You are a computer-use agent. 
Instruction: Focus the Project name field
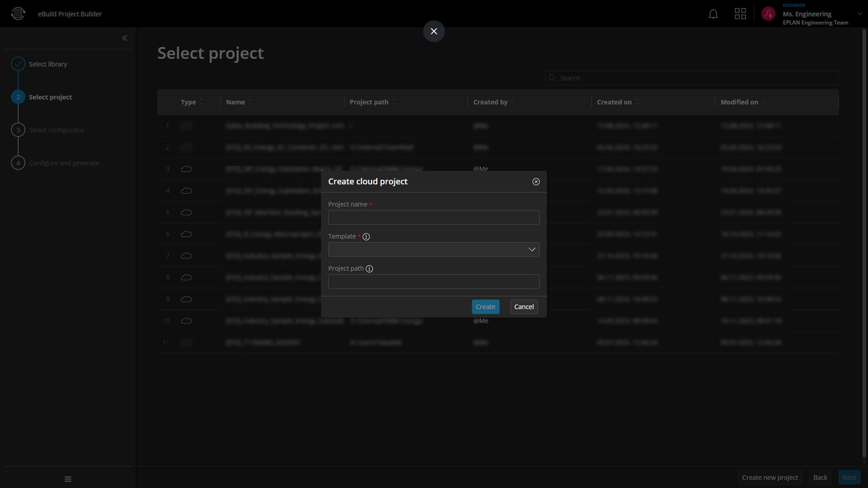[434, 217]
